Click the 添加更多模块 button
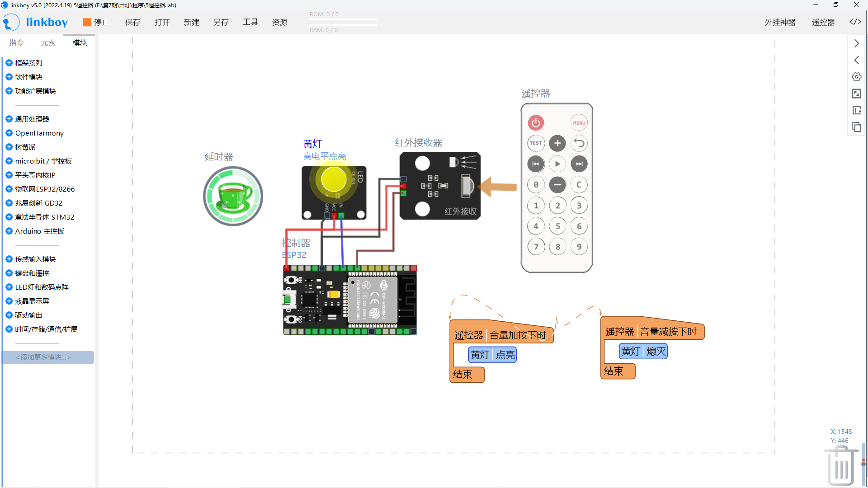The width and height of the screenshot is (868, 488). (47, 357)
